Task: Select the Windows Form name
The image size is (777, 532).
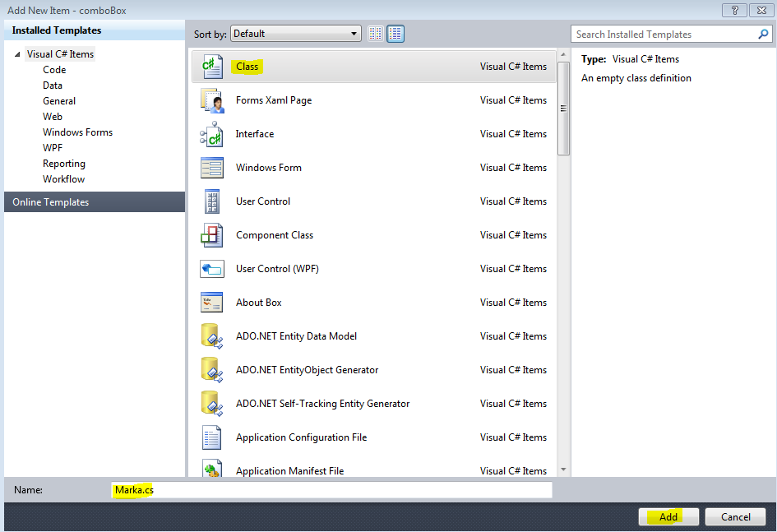Action: [x=269, y=168]
